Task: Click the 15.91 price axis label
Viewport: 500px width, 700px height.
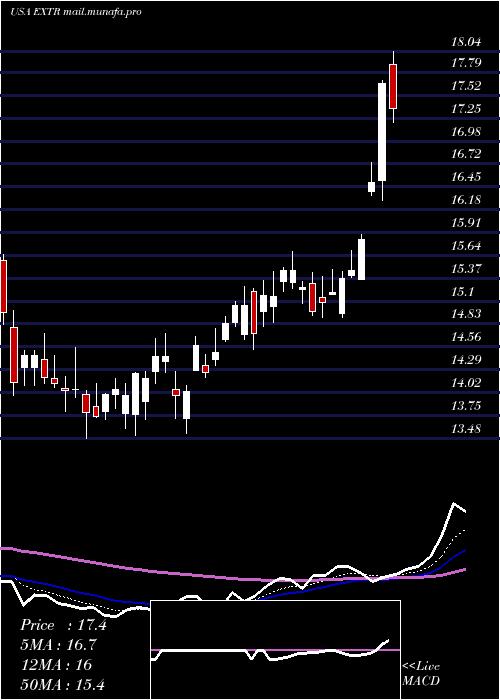Action: (466, 223)
